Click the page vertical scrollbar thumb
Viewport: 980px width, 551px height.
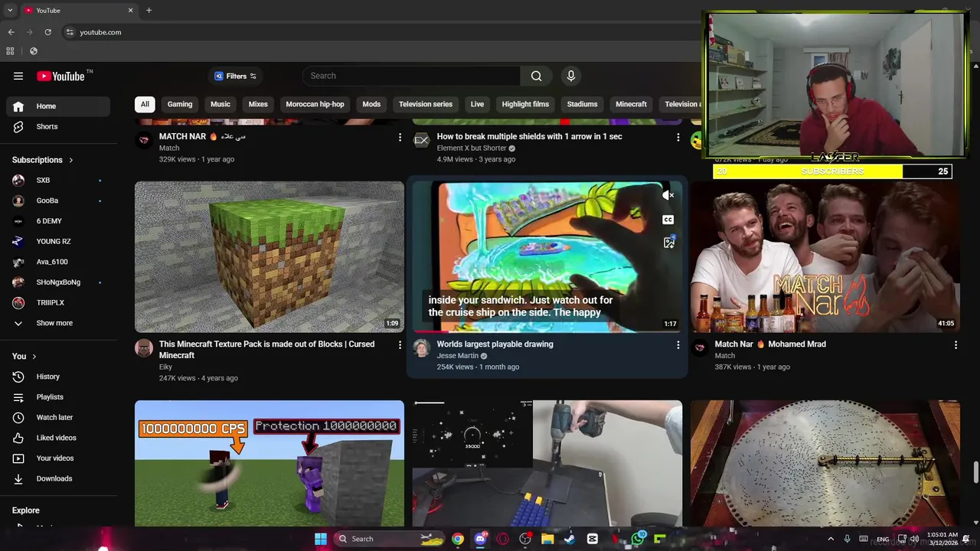[975, 472]
